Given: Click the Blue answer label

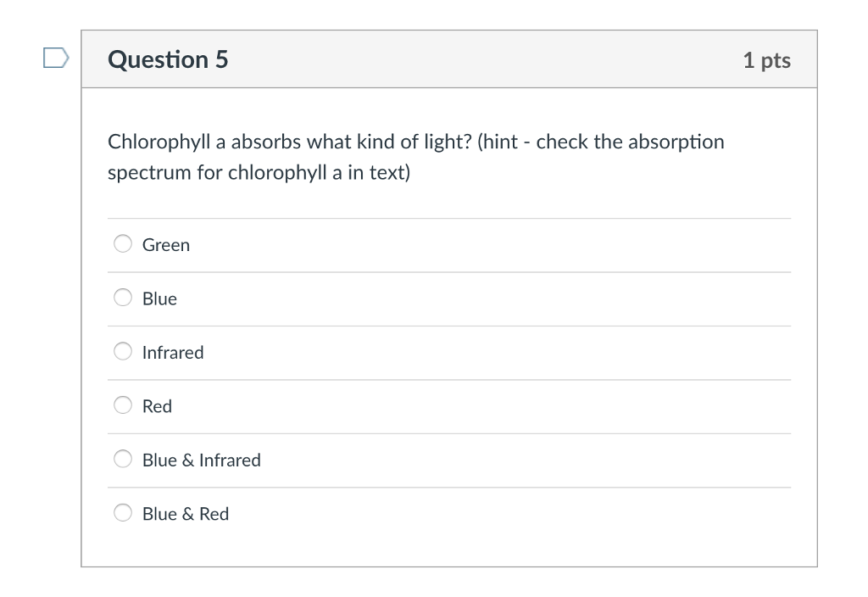Looking at the screenshot, I should 159,298.
